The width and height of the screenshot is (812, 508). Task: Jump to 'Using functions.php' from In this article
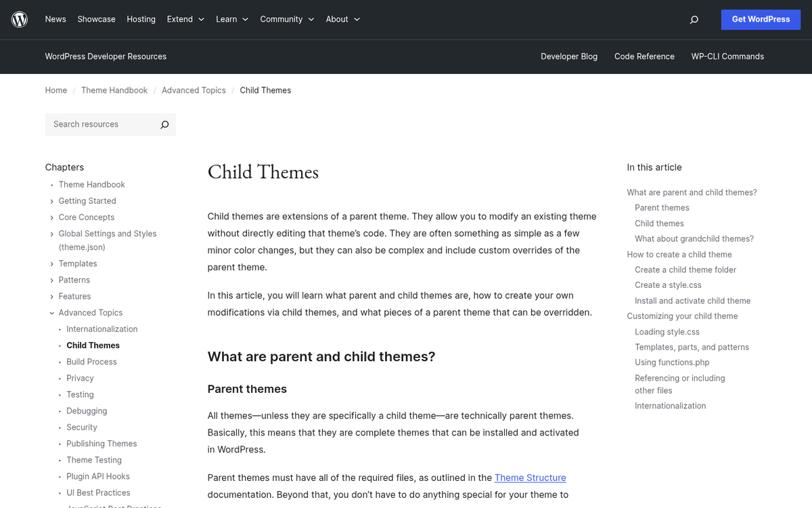tap(671, 362)
